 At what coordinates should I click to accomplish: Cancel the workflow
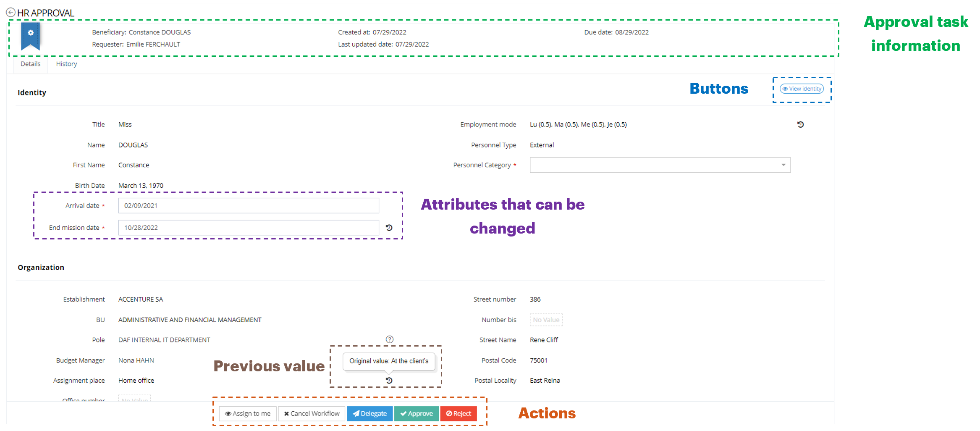pos(312,414)
